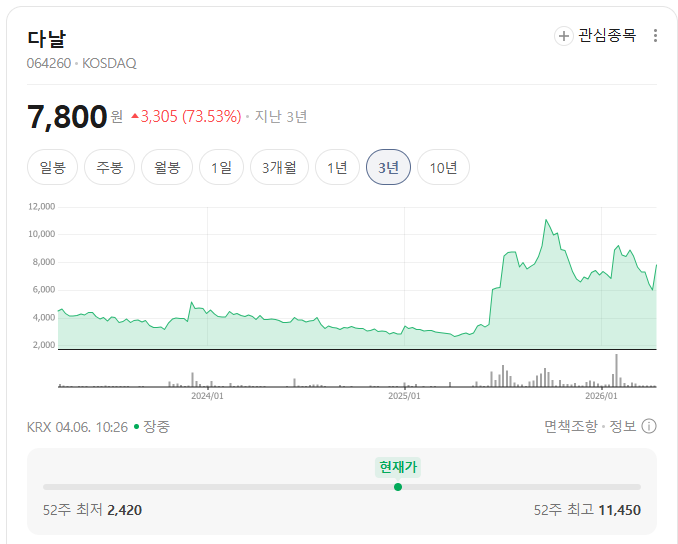Image resolution: width=678 pixels, height=544 pixels.
Task: Show the 1일 chart period
Action: point(221,168)
